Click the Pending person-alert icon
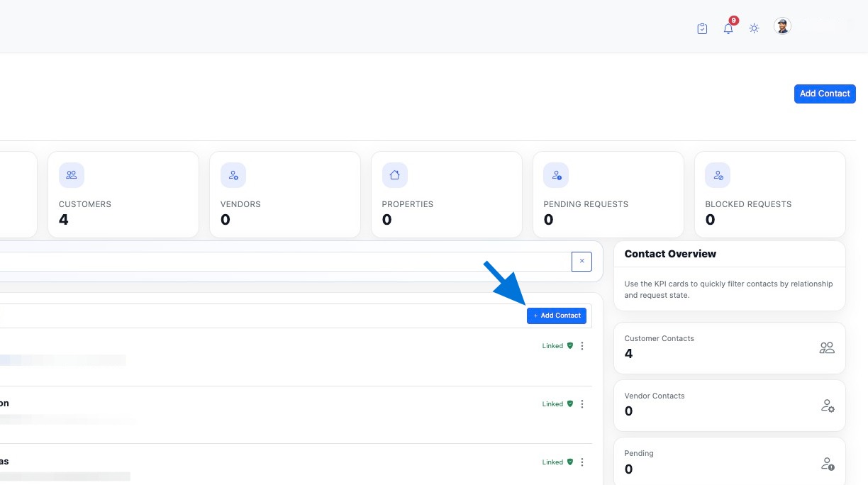 pyautogui.click(x=828, y=464)
